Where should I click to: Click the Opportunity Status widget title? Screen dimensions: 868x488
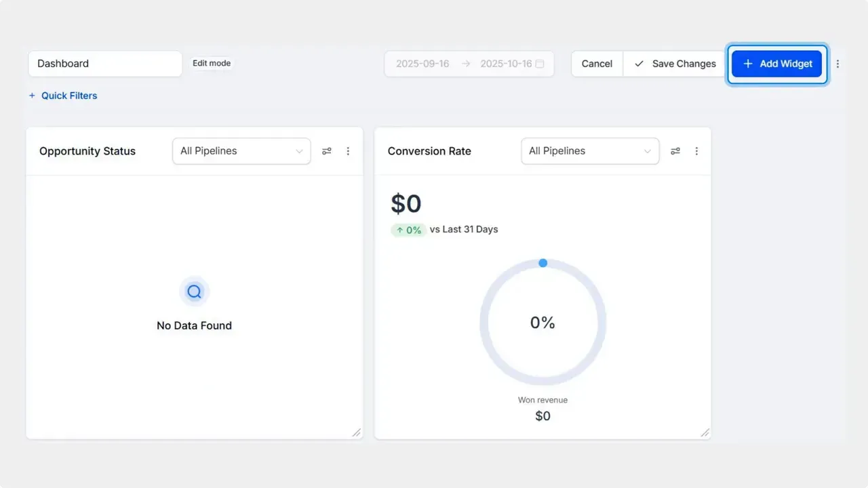point(87,150)
